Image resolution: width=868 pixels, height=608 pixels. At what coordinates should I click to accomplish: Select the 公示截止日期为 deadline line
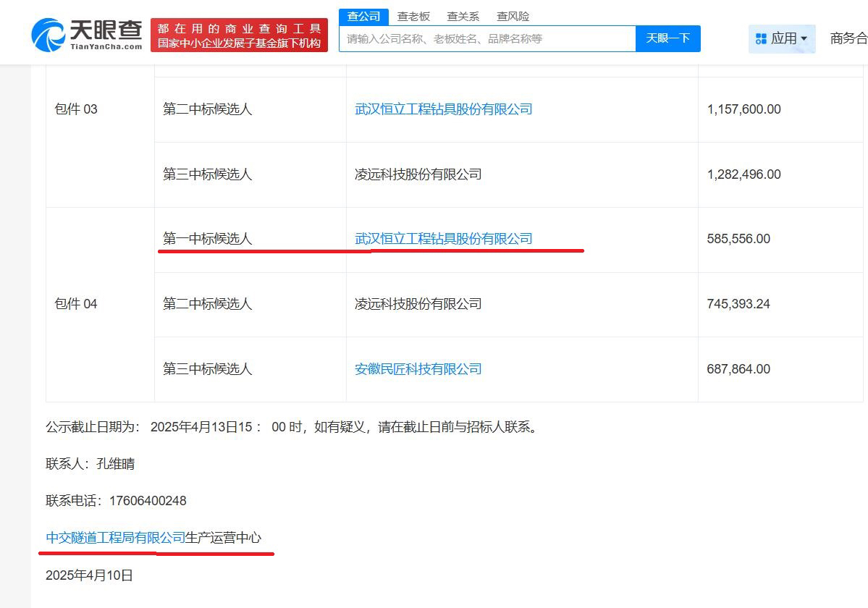pos(293,427)
